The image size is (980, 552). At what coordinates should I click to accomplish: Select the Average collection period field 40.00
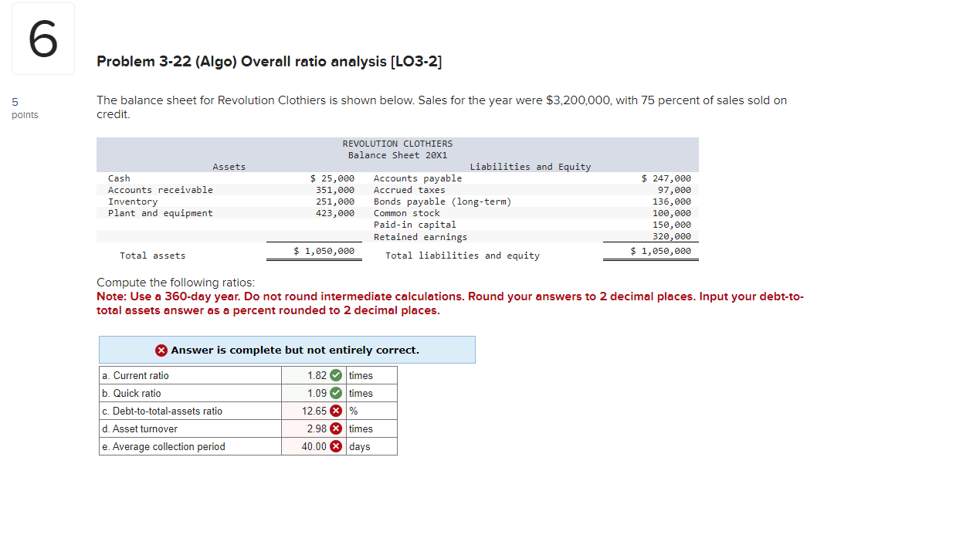pyautogui.click(x=314, y=446)
